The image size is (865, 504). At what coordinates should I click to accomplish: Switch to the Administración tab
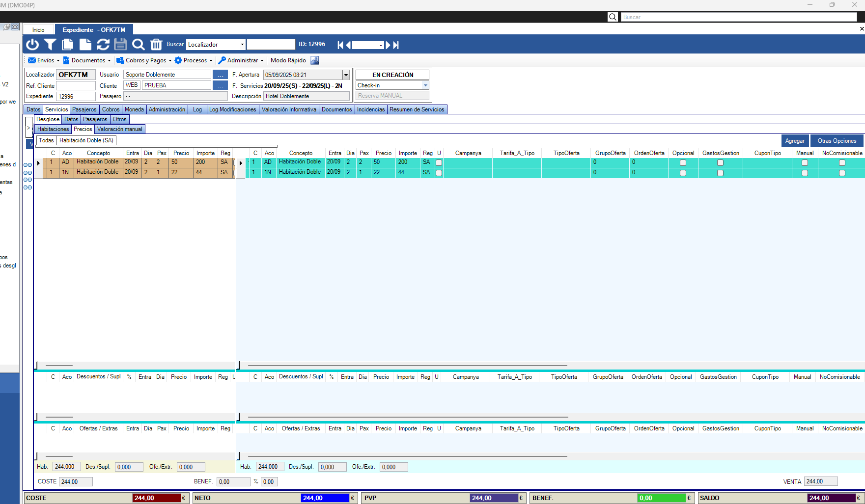167,109
